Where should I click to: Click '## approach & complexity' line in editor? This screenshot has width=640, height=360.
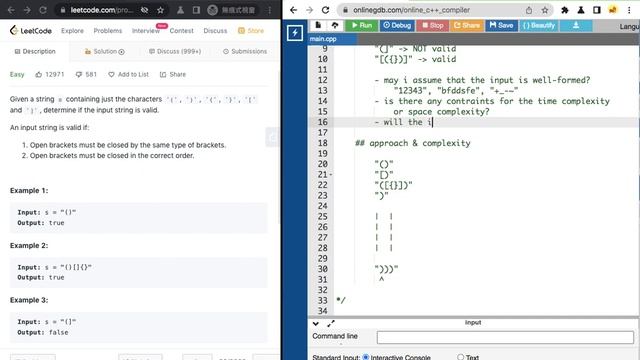413,143
